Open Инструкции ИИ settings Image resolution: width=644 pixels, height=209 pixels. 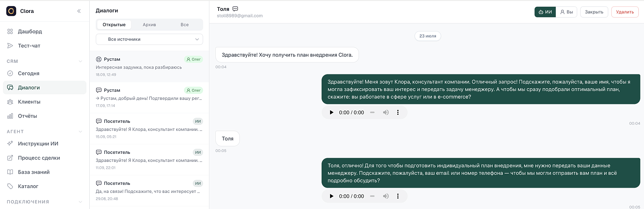click(x=45, y=143)
